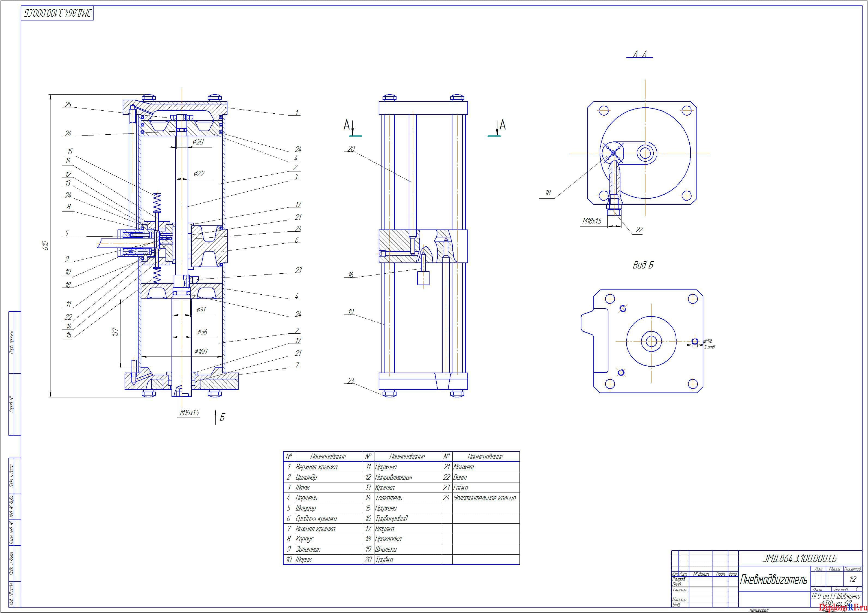This screenshot has width=868, height=613.
Task: Click the "Масса" header in the title block
Action: click(x=835, y=568)
